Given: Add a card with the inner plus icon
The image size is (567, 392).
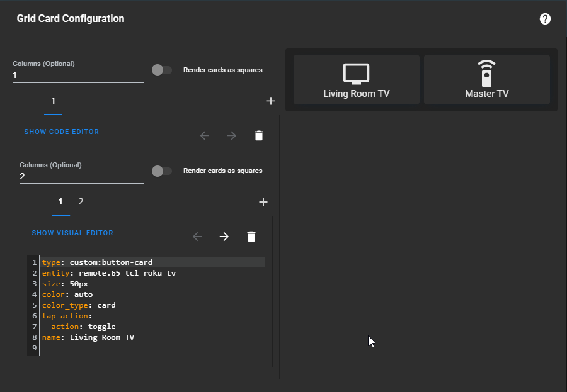Looking at the screenshot, I should click(x=263, y=201).
